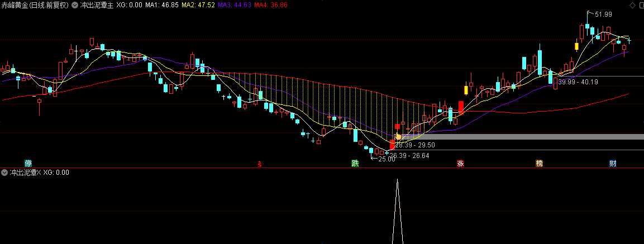Open the red 涨 event marker
Screen dimensions: 644x244
tap(460, 164)
